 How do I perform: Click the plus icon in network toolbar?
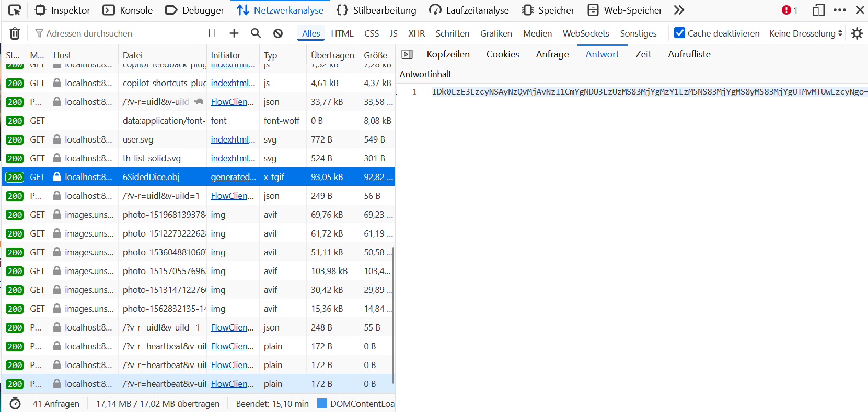coord(234,33)
